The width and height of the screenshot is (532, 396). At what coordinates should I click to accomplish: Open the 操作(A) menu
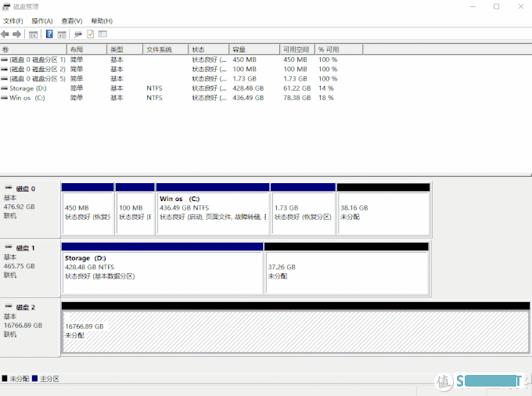click(42, 21)
